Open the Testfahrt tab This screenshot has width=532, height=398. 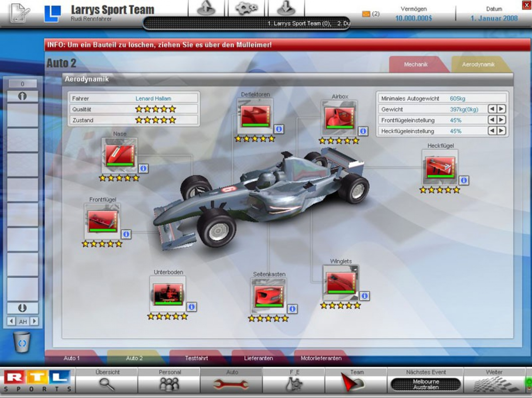197,358
